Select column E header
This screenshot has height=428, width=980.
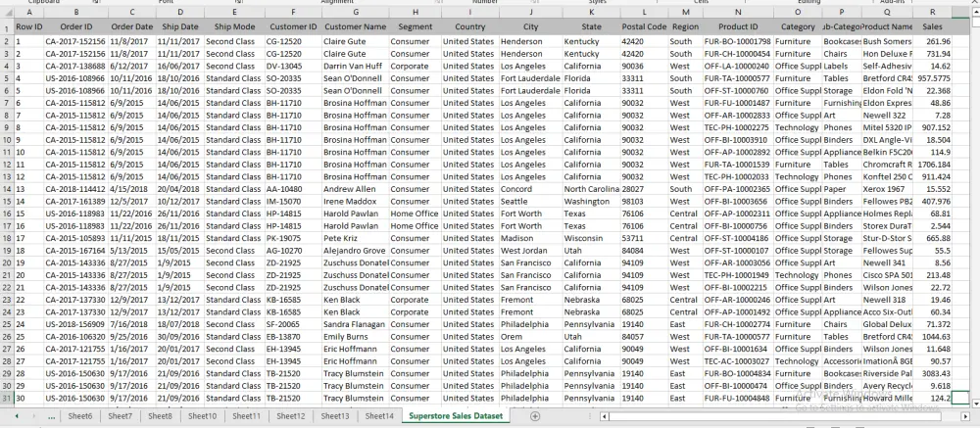(234, 12)
